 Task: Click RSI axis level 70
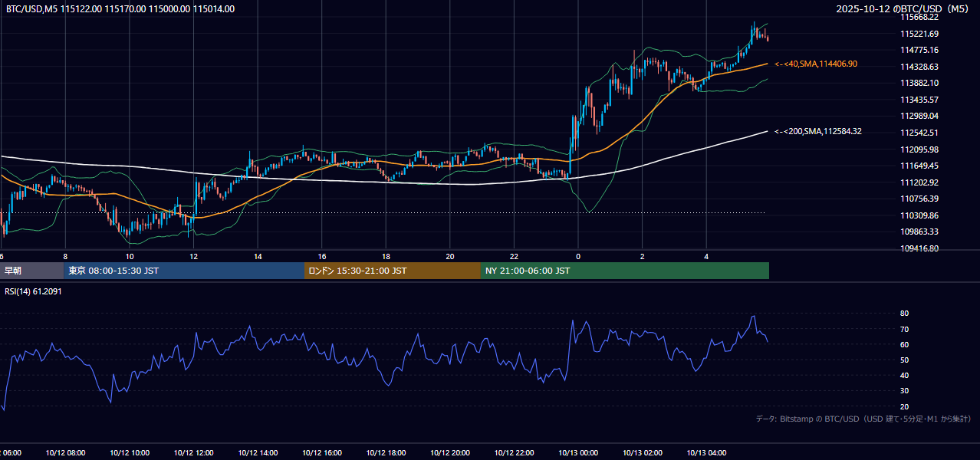[x=904, y=329]
